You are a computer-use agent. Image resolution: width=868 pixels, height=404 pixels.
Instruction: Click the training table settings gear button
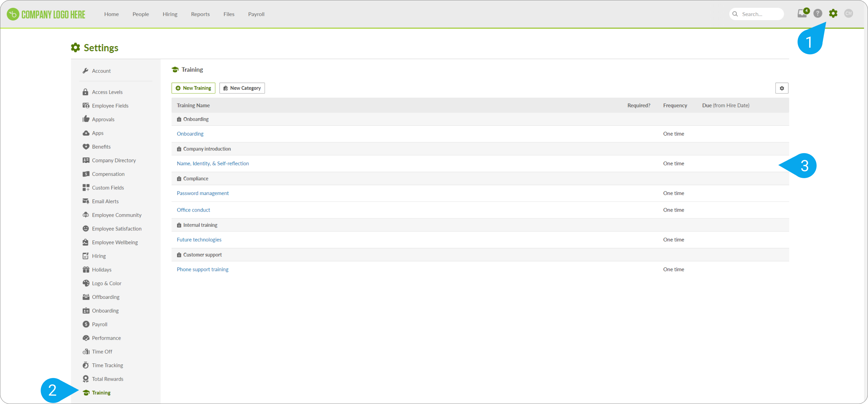(782, 88)
